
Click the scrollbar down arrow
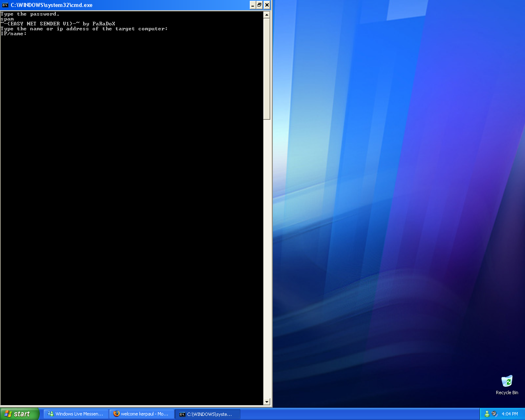267,402
